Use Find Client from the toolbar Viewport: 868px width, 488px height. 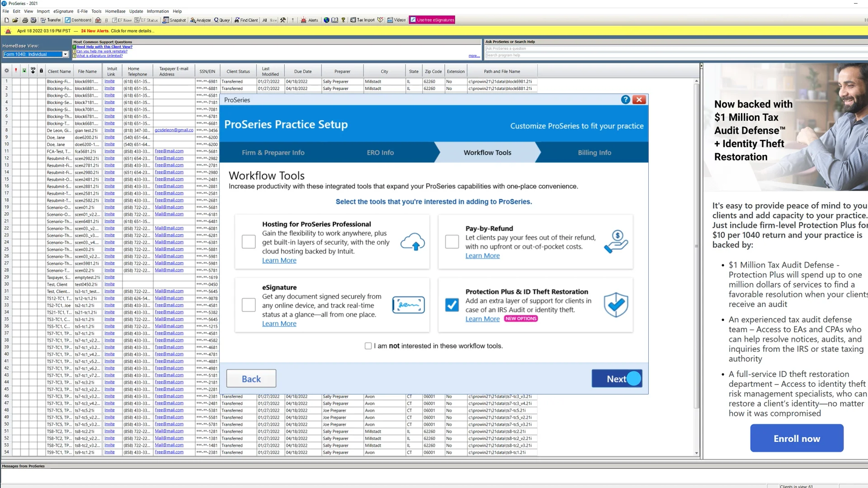(x=245, y=20)
